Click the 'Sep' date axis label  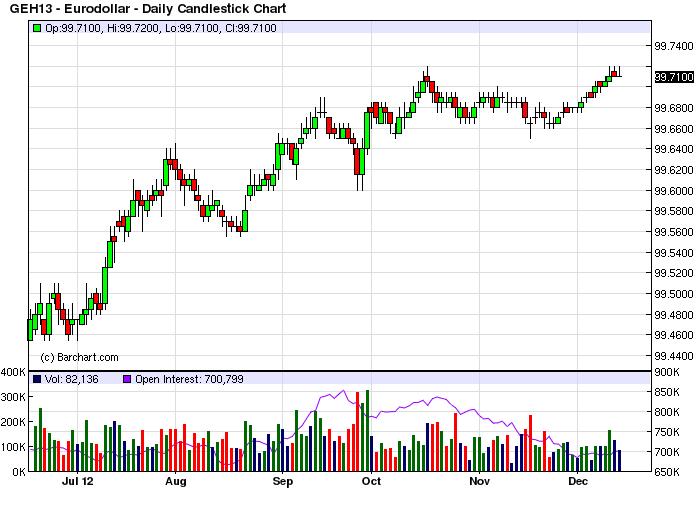(283, 481)
